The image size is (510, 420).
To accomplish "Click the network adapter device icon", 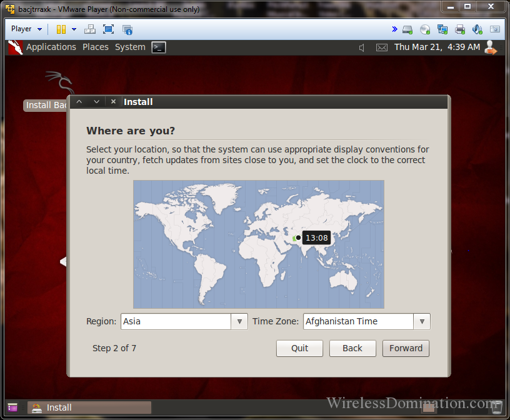I will [x=442, y=29].
